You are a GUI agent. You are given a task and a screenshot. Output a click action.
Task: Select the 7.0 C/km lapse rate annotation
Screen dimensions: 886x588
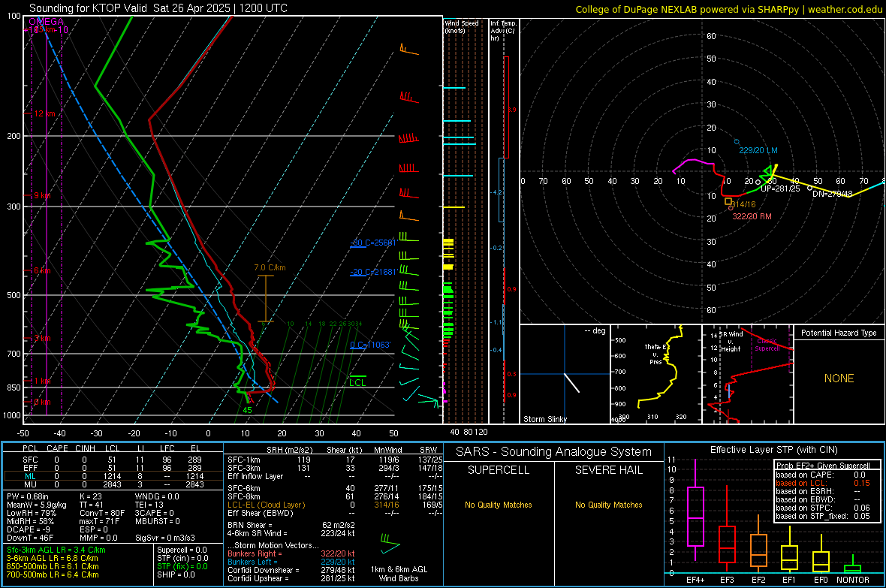pos(270,267)
